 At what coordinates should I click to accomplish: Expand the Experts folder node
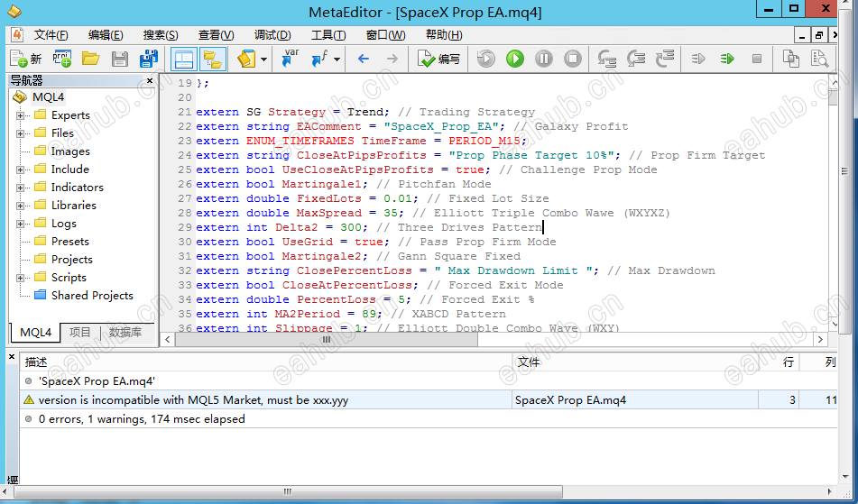pyautogui.click(x=20, y=115)
